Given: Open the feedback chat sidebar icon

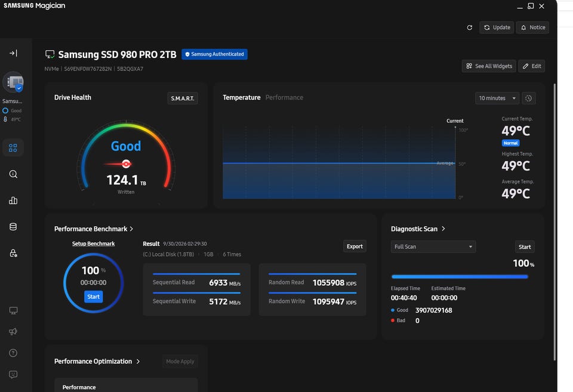Looking at the screenshot, I should point(13,375).
